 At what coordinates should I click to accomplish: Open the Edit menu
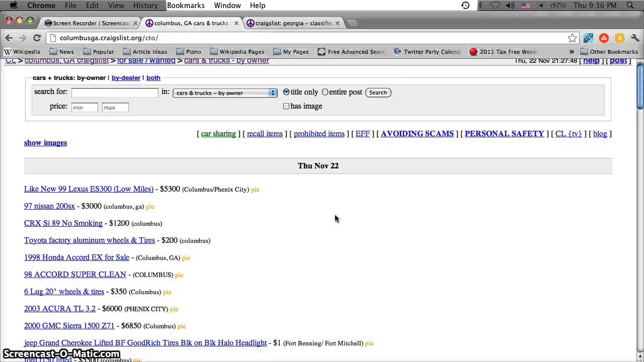(92, 5)
